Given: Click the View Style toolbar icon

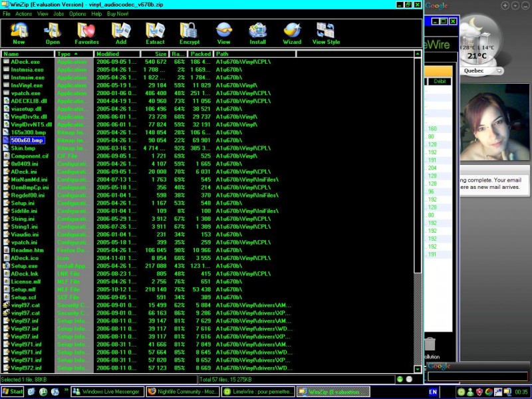Looking at the screenshot, I should tap(326, 33).
